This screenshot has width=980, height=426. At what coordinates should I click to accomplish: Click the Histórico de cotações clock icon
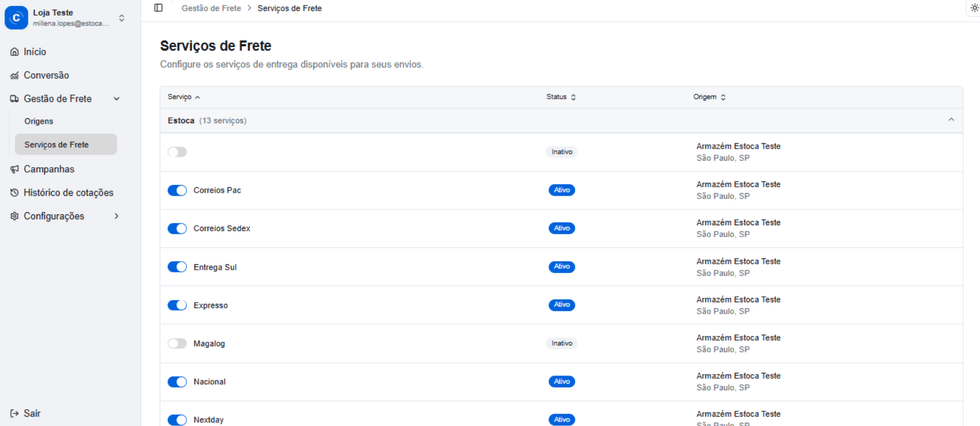[15, 193]
